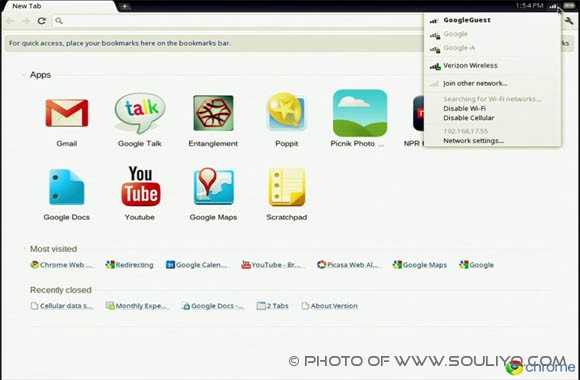Open the YouTube - Br... most visited link

coord(273,265)
